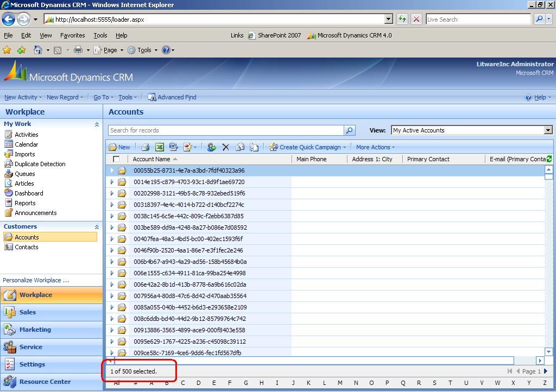
Task: Click the search magnifier button for records
Action: click(x=349, y=130)
